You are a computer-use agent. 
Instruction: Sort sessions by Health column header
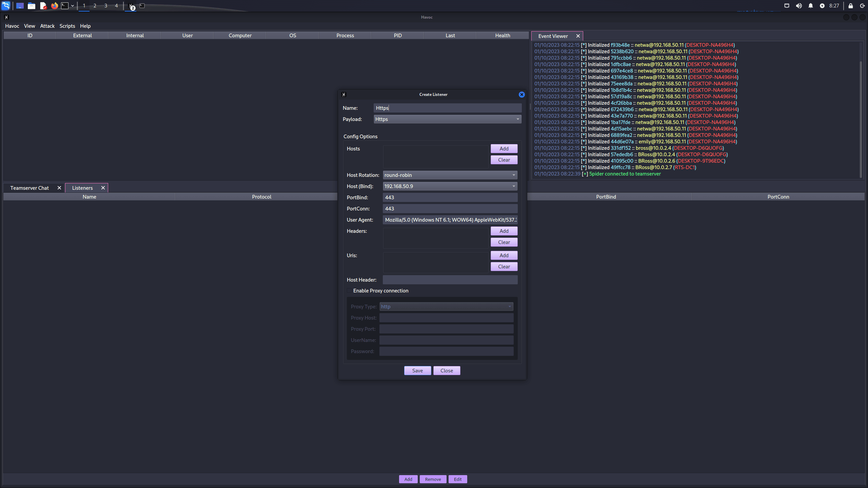click(x=502, y=35)
